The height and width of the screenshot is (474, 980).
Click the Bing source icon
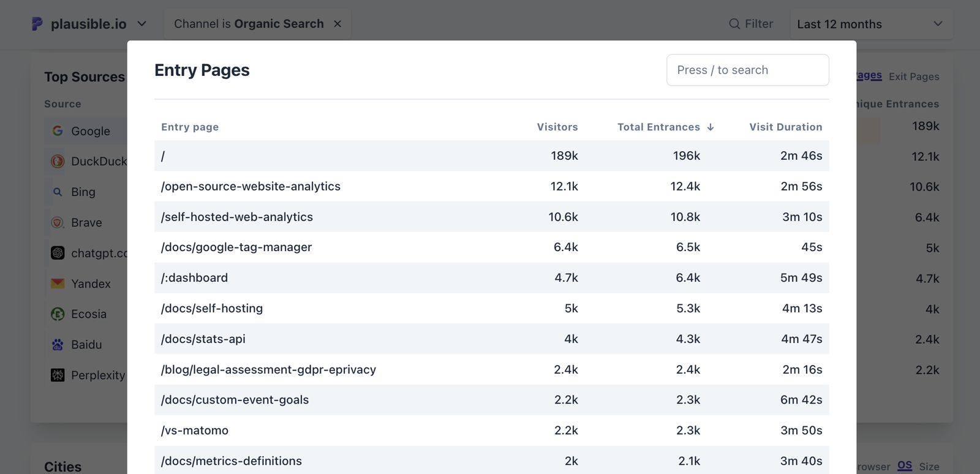[58, 192]
